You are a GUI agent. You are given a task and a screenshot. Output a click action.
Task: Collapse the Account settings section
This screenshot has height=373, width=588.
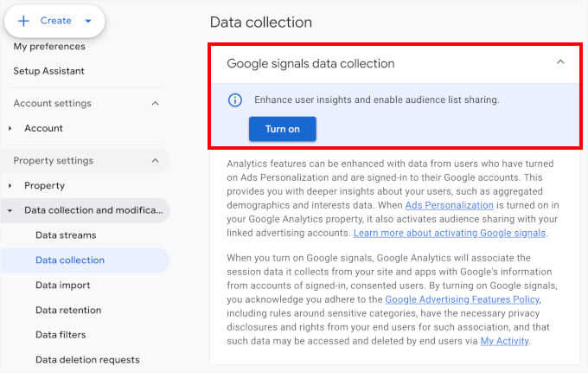point(156,104)
